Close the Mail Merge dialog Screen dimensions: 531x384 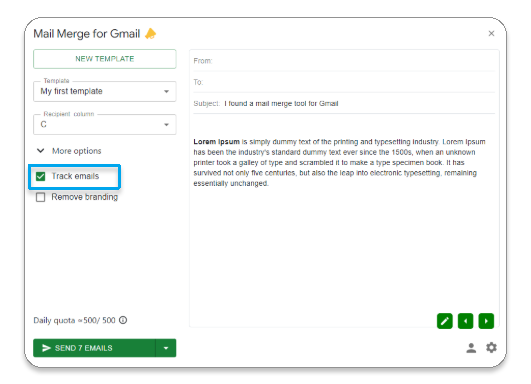491,34
